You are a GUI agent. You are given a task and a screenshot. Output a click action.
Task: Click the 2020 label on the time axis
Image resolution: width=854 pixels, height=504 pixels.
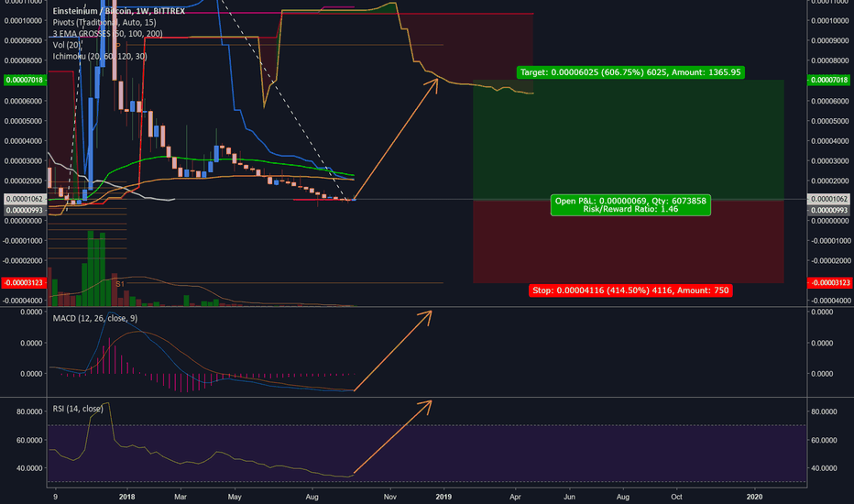[754, 497]
